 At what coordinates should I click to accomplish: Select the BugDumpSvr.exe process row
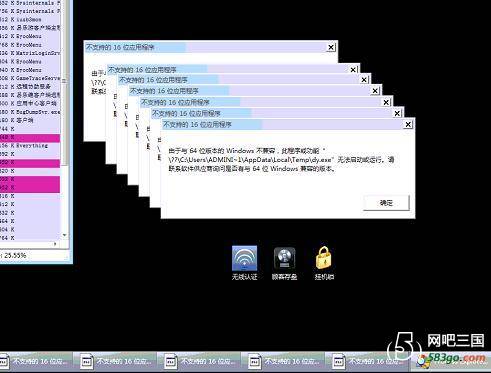[x=30, y=112]
